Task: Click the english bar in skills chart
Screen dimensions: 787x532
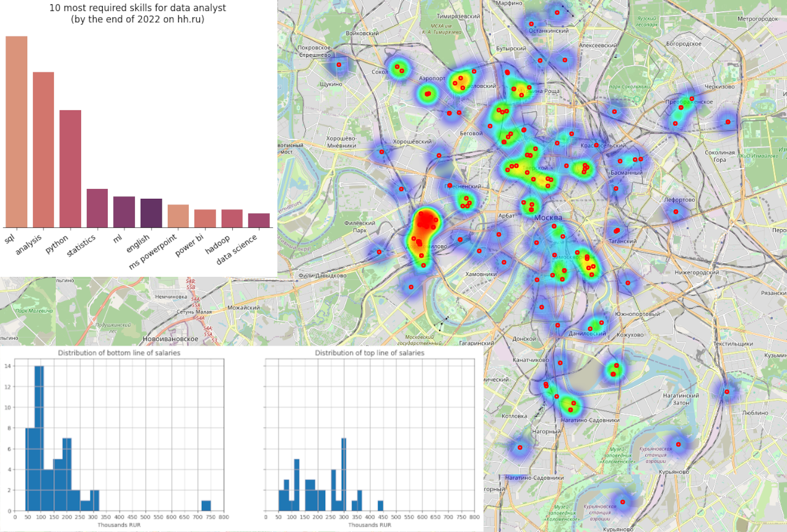Action: click(x=151, y=213)
